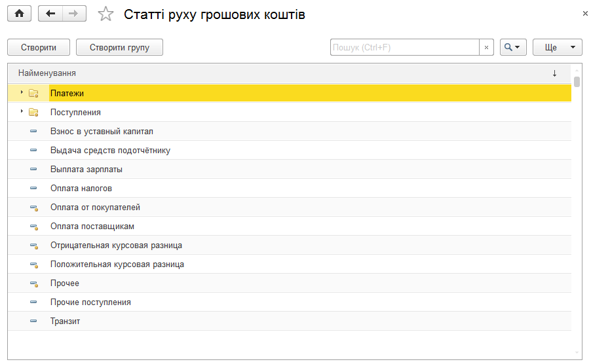591x364 pixels.
Task: Click the item icon beside Оплата налогов
Action: tap(33, 188)
